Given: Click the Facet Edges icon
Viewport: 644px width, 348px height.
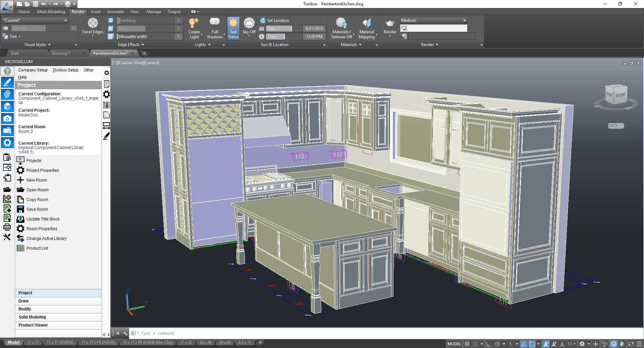Looking at the screenshot, I should click(x=93, y=23).
